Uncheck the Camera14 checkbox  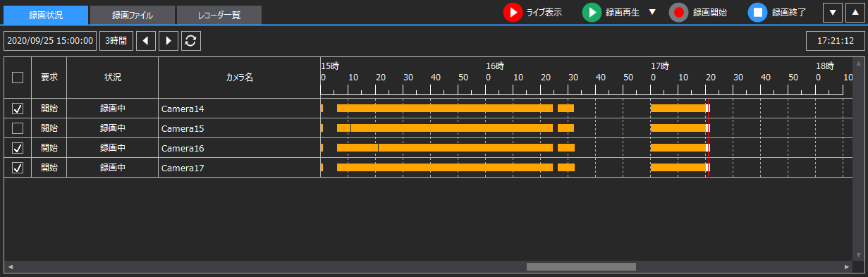tap(18, 109)
